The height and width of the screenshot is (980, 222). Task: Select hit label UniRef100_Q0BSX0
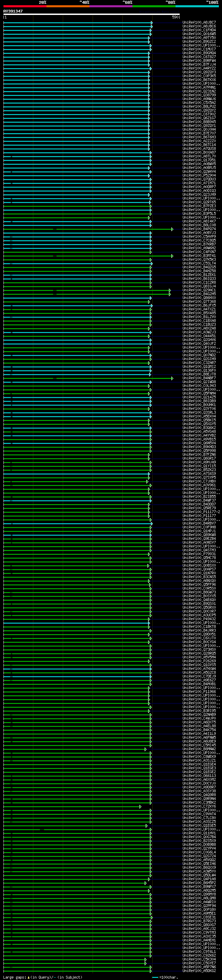[199, 566]
